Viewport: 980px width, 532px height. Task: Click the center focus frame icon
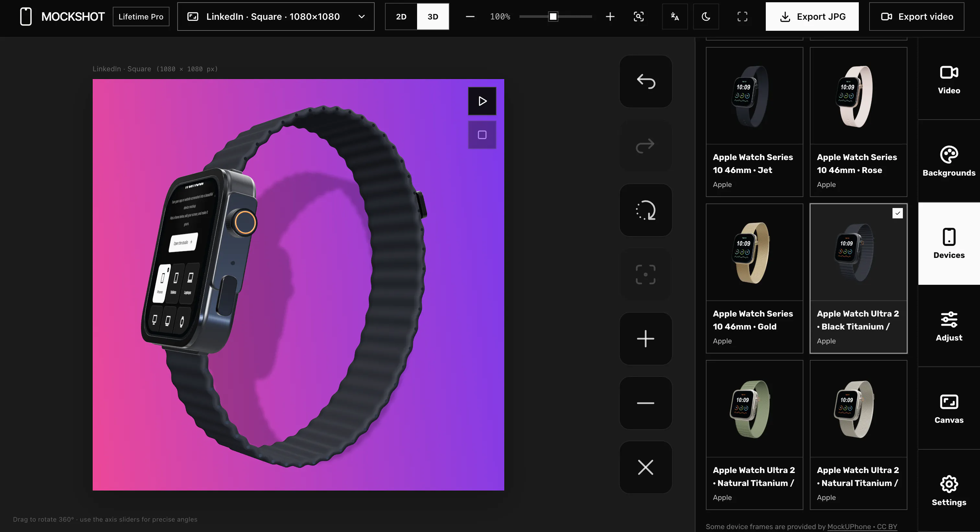coord(646,274)
